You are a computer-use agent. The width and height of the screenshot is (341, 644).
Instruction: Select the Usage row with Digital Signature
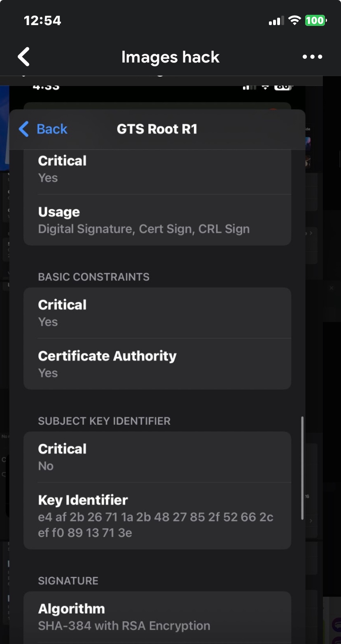point(157,220)
